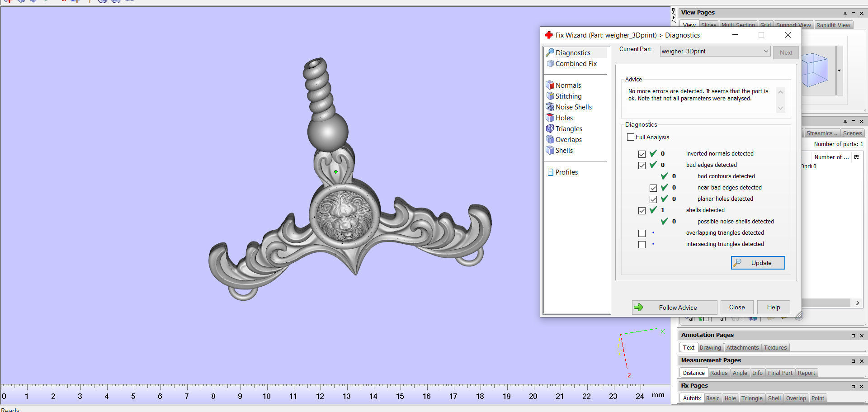Open the Current Part dropdown
Image resolution: width=868 pixels, height=412 pixels.
pos(715,51)
